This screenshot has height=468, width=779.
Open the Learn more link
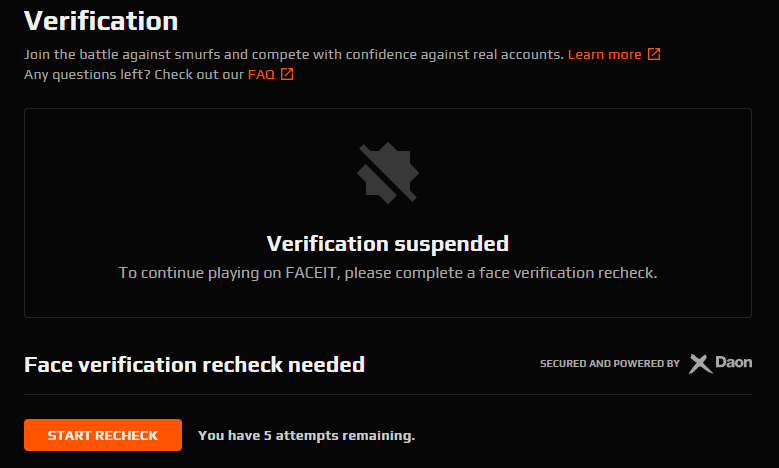(604, 54)
